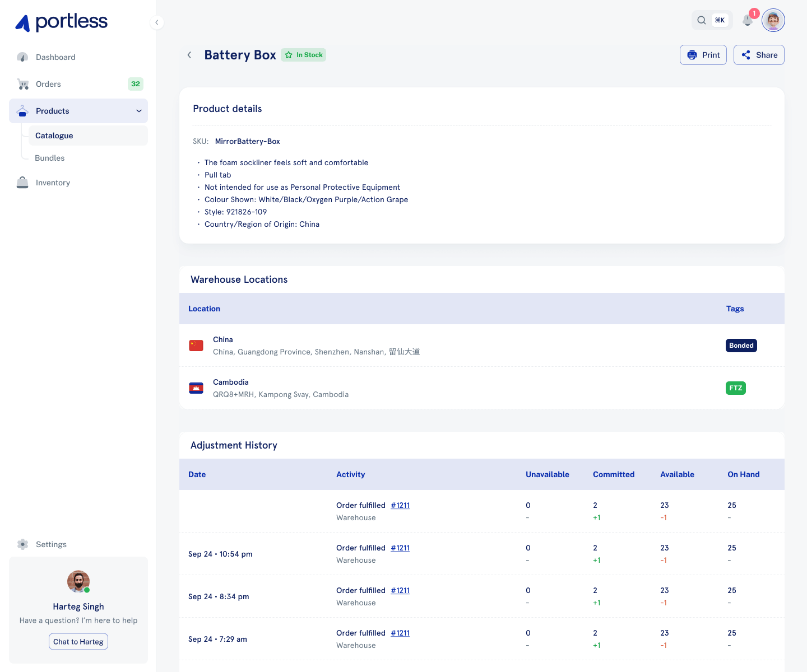Click the Settings gear icon
807x672 pixels.
[22, 544]
